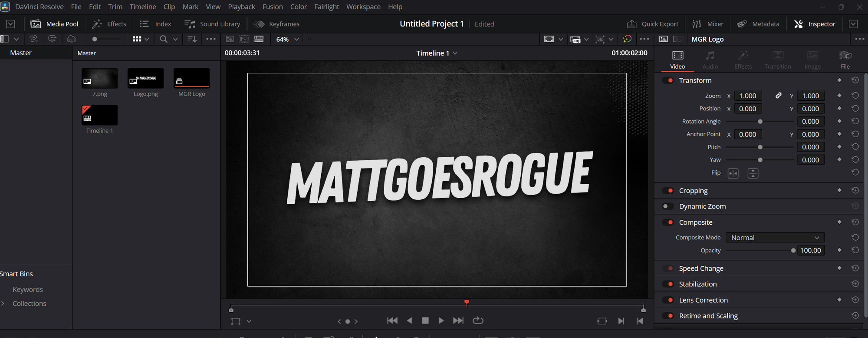Toggle the Stabilization enable switch

click(668, 284)
